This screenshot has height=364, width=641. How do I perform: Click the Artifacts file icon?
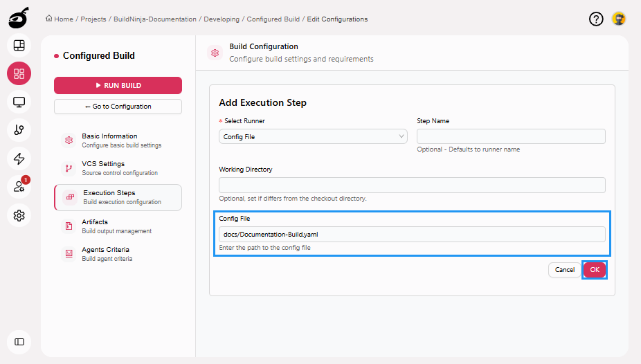(69, 226)
